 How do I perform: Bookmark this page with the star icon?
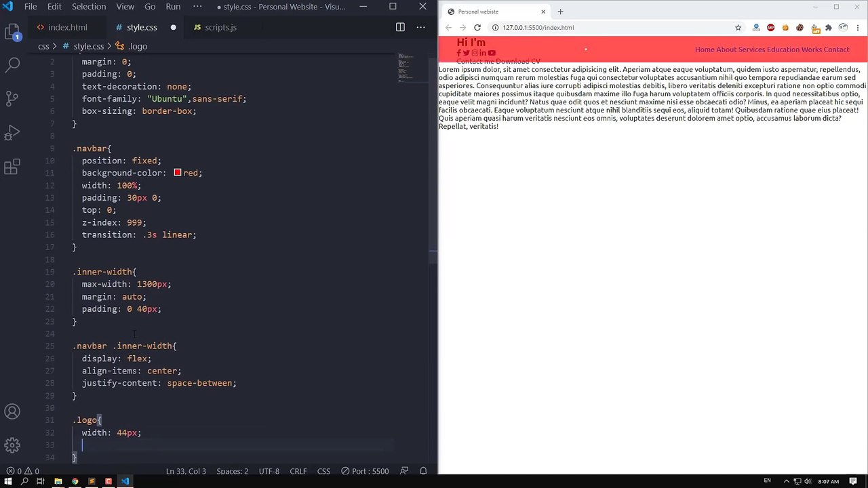coord(738,28)
